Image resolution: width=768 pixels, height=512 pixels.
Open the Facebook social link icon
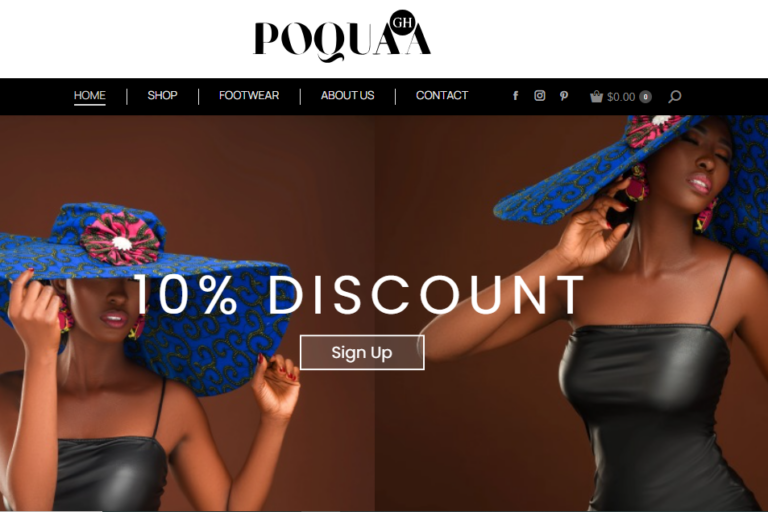click(x=515, y=96)
